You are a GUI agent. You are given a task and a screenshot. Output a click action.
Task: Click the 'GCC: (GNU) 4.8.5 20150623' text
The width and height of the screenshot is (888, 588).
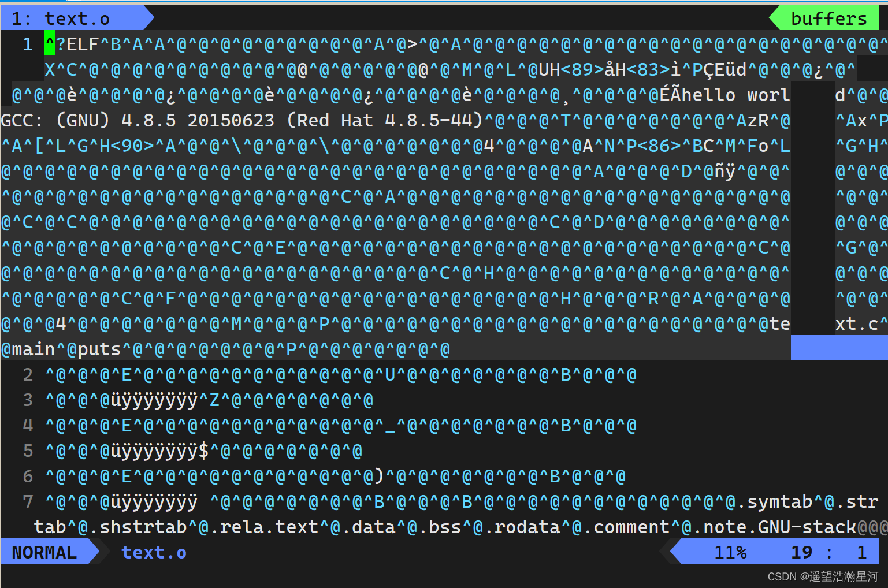[x=138, y=120]
